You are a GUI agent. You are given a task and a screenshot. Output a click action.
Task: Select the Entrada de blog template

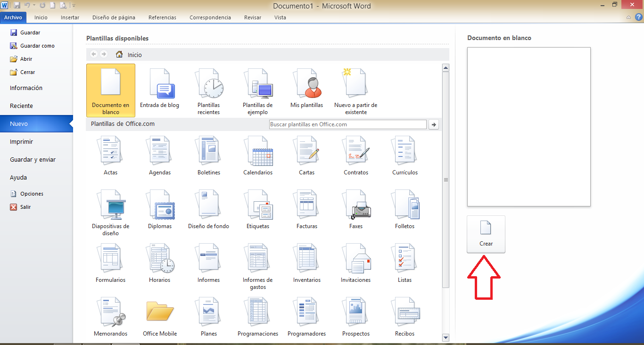(159, 89)
